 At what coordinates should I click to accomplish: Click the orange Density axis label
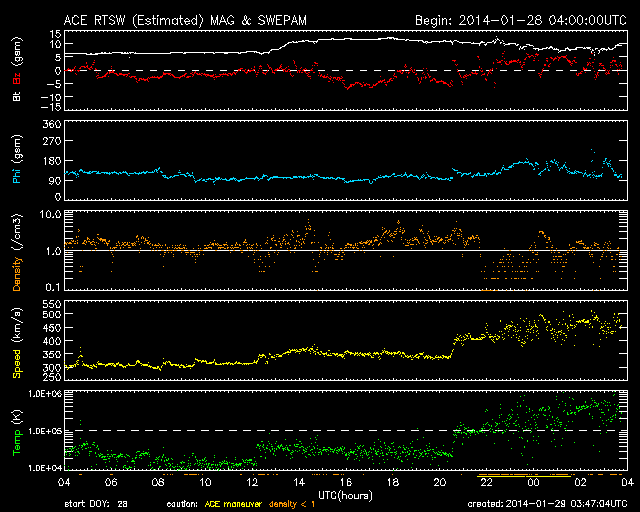17,255
